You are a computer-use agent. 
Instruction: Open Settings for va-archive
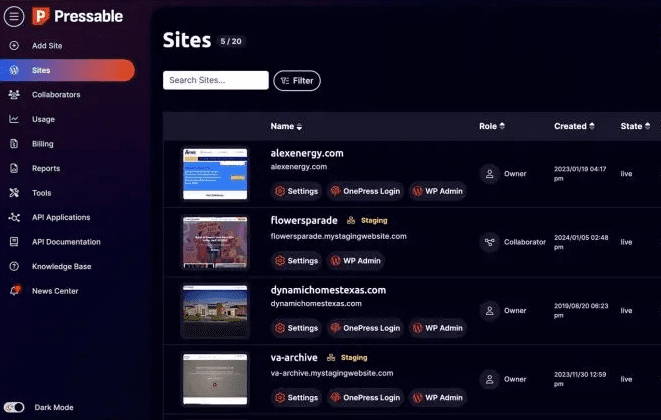coord(296,397)
